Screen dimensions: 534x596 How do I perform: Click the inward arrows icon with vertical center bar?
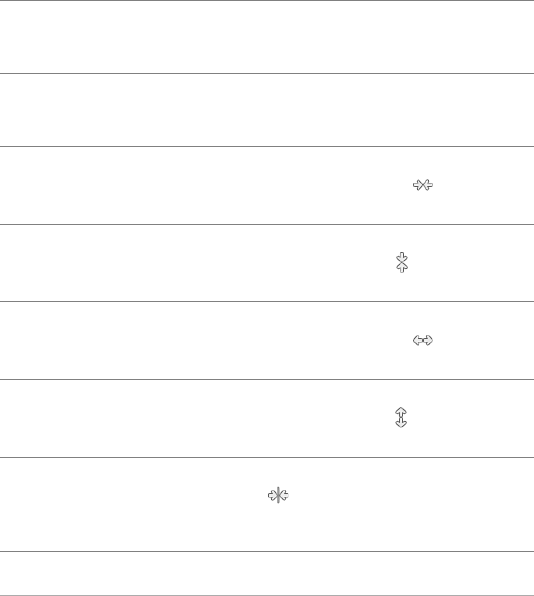coord(278,495)
